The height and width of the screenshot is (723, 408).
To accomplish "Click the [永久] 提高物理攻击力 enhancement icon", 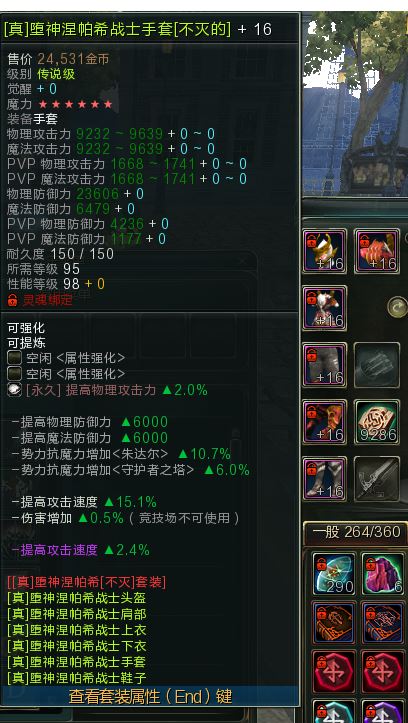I will click(x=15, y=390).
